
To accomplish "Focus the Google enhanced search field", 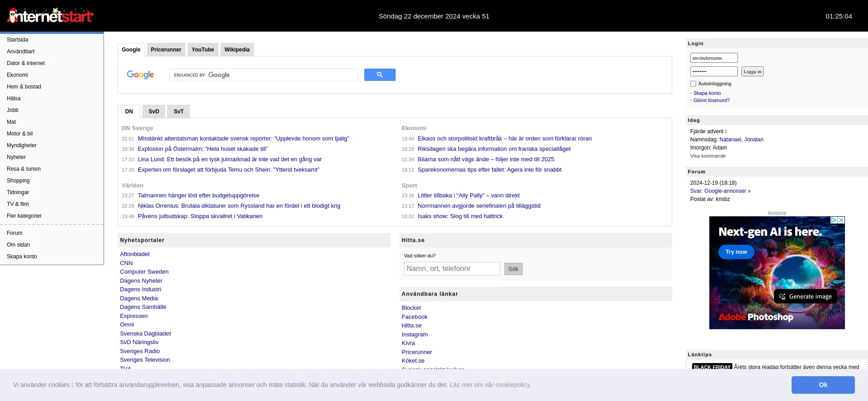I will [x=264, y=75].
